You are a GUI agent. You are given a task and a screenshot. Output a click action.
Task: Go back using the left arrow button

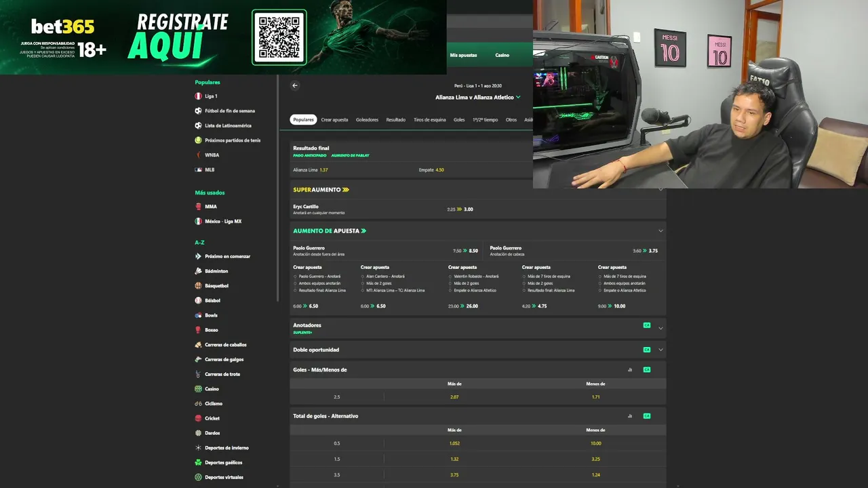pos(294,85)
